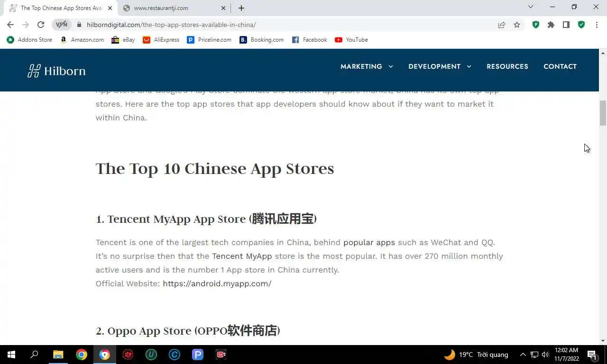Open the 19°C weather widget
Viewport: 607px width, 364px height.
point(476,355)
